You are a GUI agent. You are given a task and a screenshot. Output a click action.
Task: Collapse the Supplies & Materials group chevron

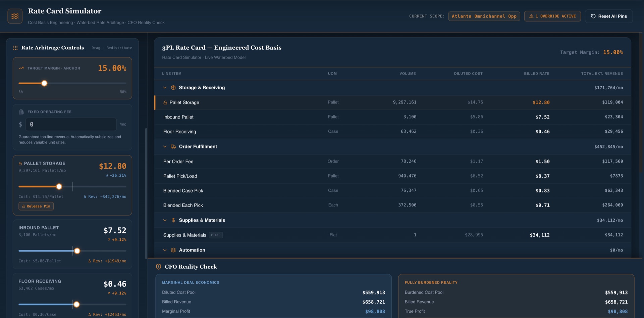coord(165,220)
